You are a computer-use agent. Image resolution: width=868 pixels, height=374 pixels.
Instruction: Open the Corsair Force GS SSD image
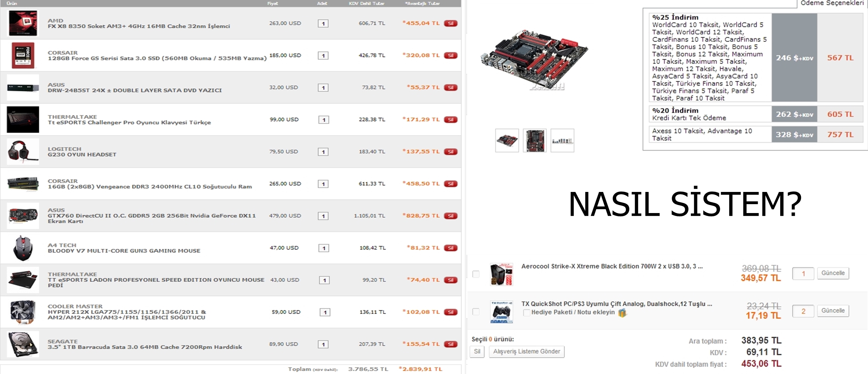(x=23, y=55)
